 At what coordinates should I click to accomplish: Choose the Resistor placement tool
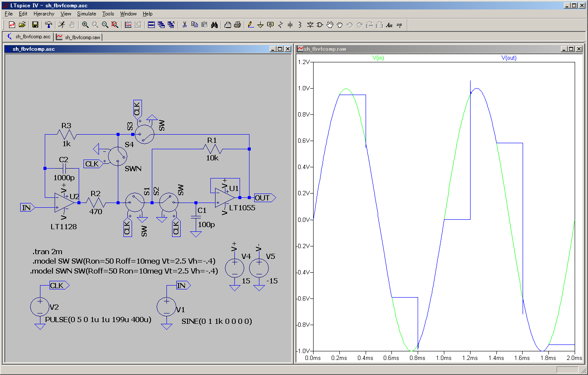[280, 25]
